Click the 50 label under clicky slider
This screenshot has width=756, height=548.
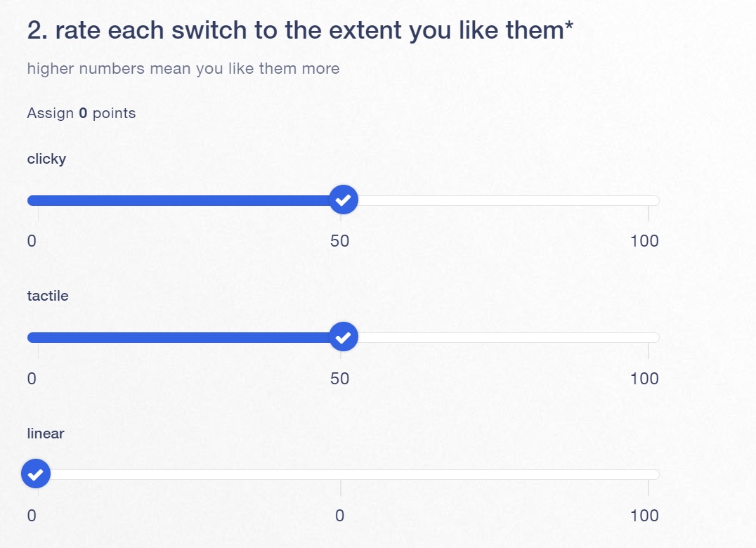tap(340, 241)
